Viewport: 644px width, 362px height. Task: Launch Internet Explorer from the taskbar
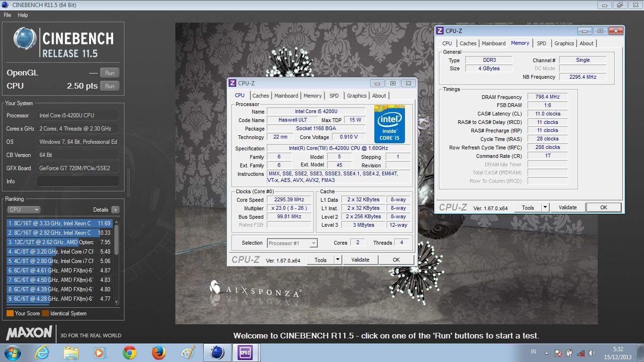pyautogui.click(x=42, y=353)
